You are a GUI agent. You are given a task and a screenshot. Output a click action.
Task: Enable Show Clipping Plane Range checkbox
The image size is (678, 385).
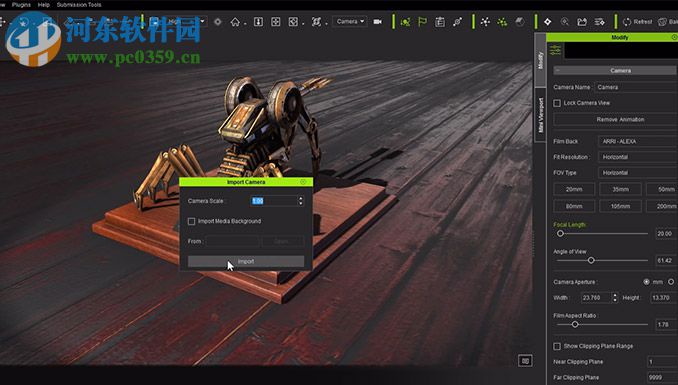click(557, 346)
